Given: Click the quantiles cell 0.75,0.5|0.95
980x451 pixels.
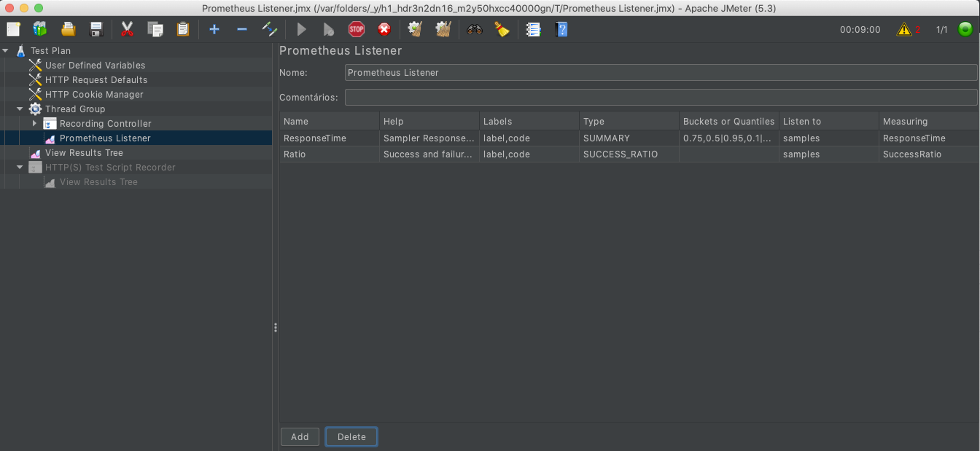Looking at the screenshot, I should [x=729, y=138].
